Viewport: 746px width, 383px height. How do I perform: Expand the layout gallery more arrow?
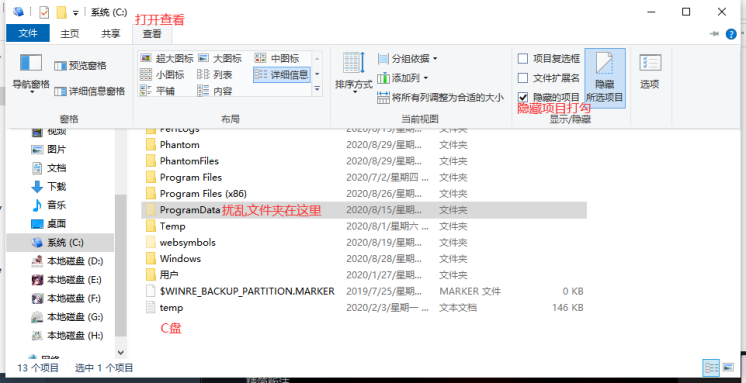pos(317,89)
